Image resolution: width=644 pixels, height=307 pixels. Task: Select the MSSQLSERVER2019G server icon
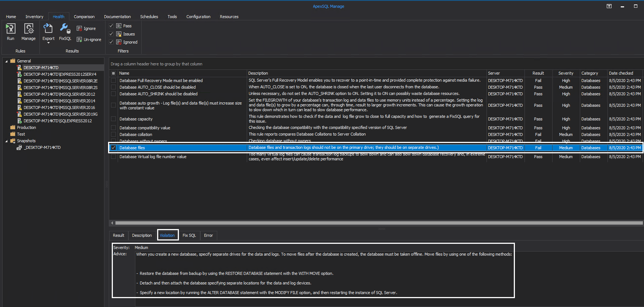click(x=20, y=114)
